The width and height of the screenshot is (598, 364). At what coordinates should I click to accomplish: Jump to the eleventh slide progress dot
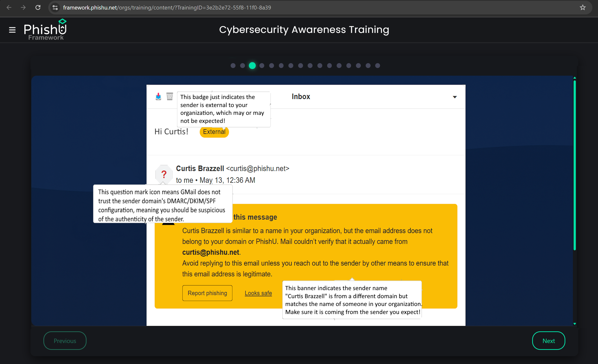pos(329,66)
